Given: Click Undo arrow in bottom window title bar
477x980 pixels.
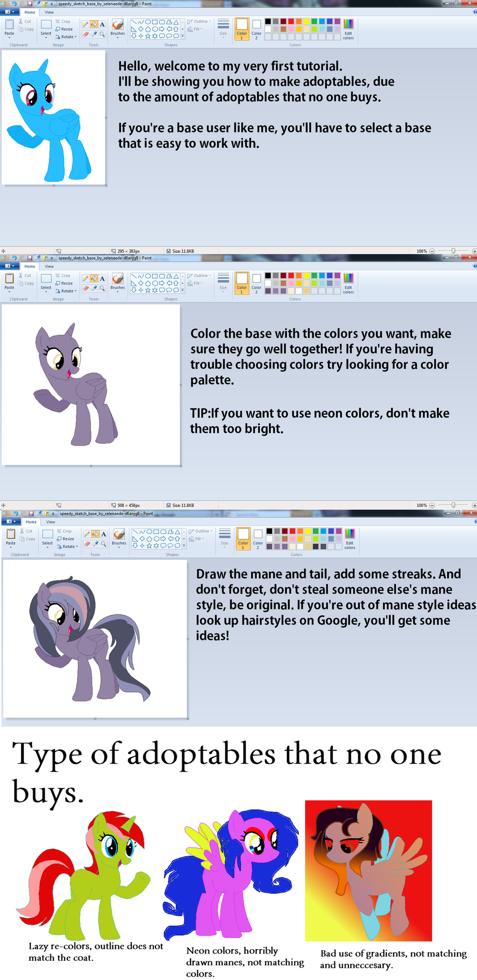Looking at the screenshot, I should click(x=15, y=513).
